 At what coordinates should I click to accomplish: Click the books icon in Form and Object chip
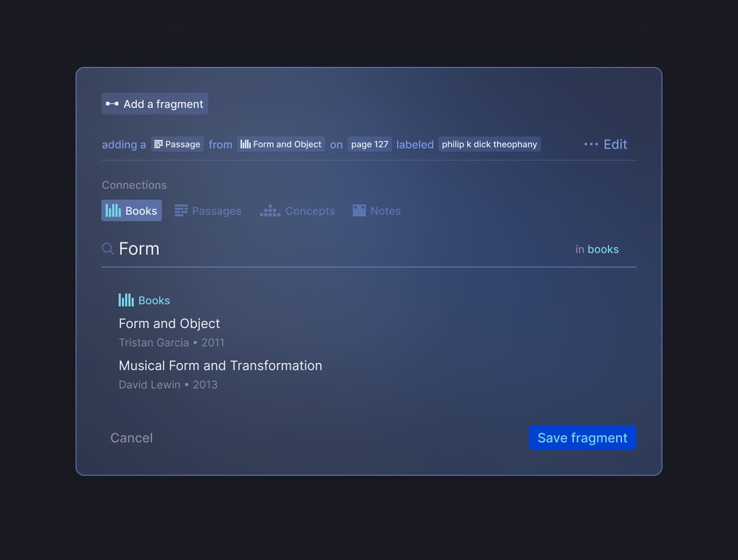245,144
